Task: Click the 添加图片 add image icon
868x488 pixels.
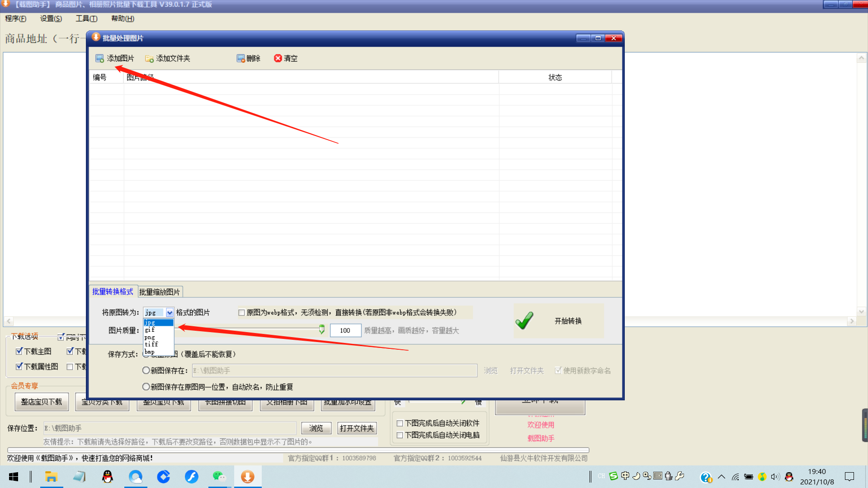Action: point(99,58)
